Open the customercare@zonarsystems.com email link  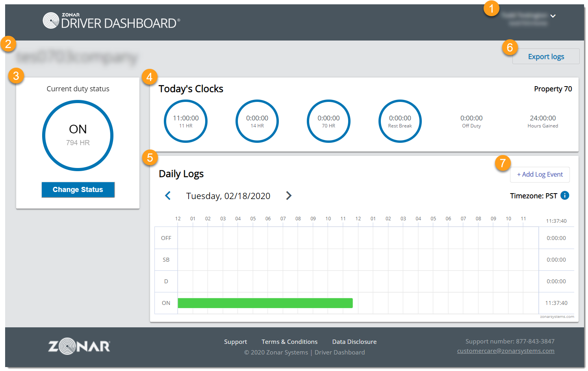tap(505, 351)
